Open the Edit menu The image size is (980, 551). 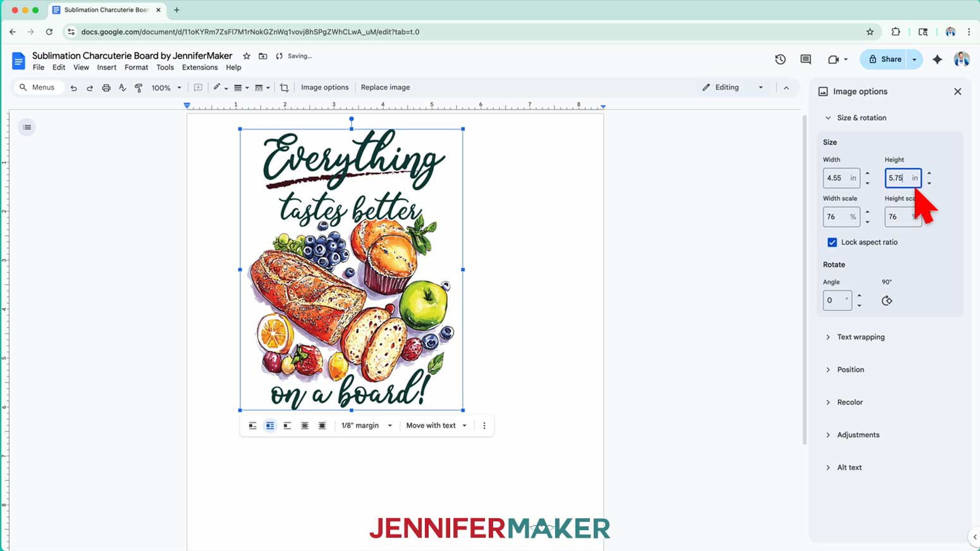click(x=59, y=68)
